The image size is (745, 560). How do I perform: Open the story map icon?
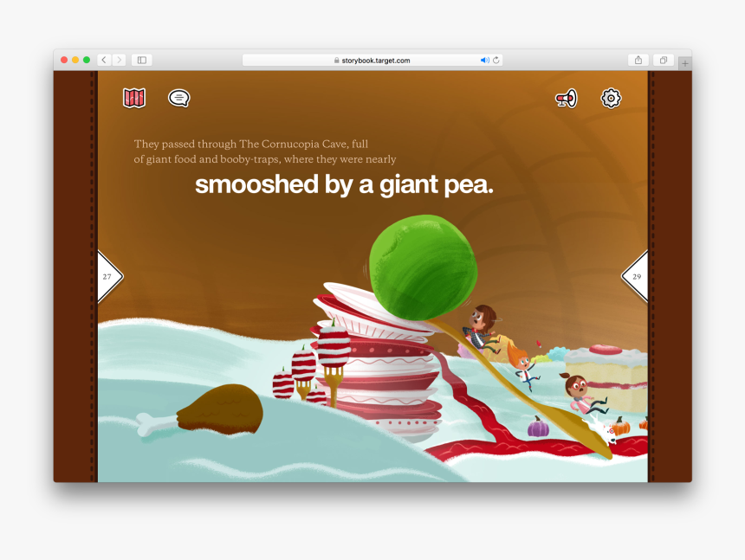tap(134, 98)
